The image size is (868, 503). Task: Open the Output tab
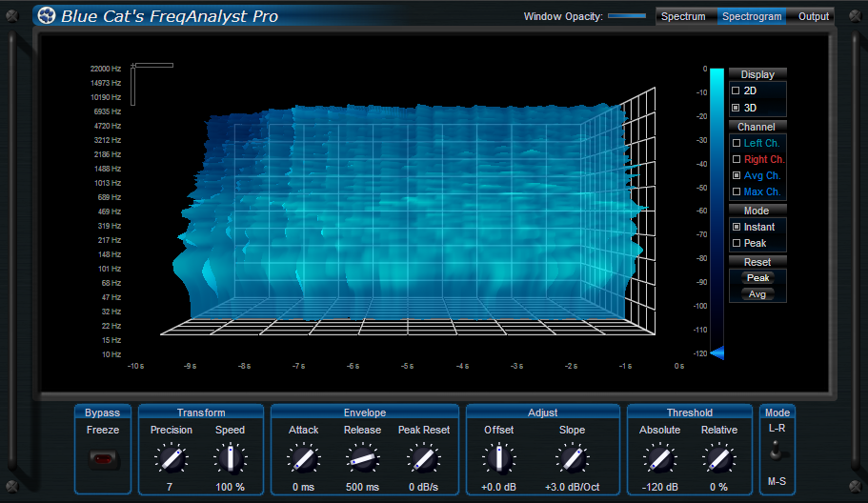[x=813, y=16]
